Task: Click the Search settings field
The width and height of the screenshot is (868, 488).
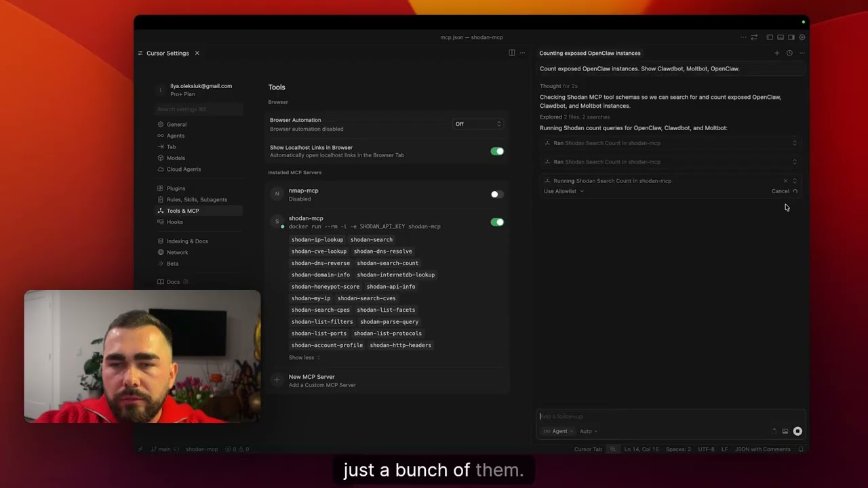Action: pyautogui.click(x=199, y=109)
